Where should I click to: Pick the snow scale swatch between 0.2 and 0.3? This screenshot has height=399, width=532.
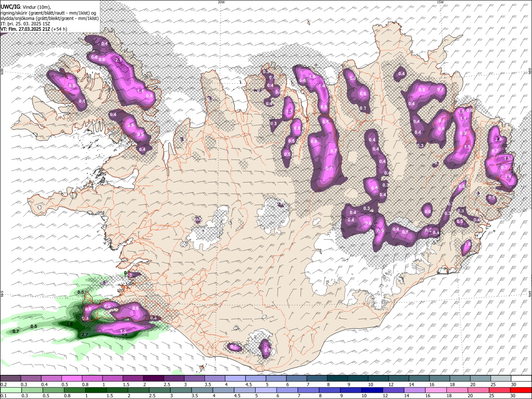click(10, 378)
